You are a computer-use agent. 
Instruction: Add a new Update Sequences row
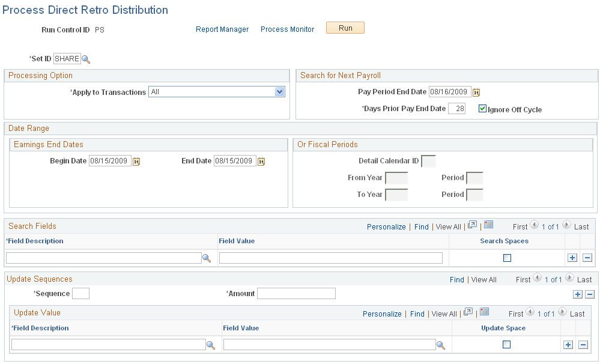pyautogui.click(x=578, y=294)
